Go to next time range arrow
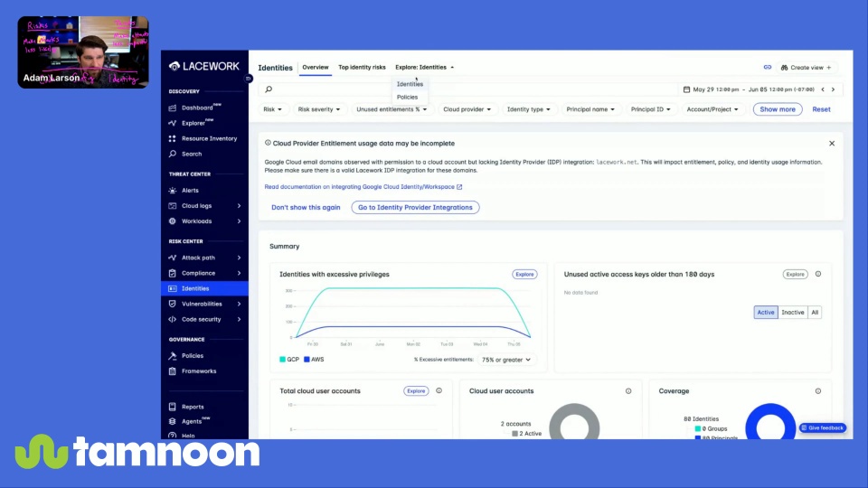This screenshot has width=868, height=488. (x=833, y=89)
